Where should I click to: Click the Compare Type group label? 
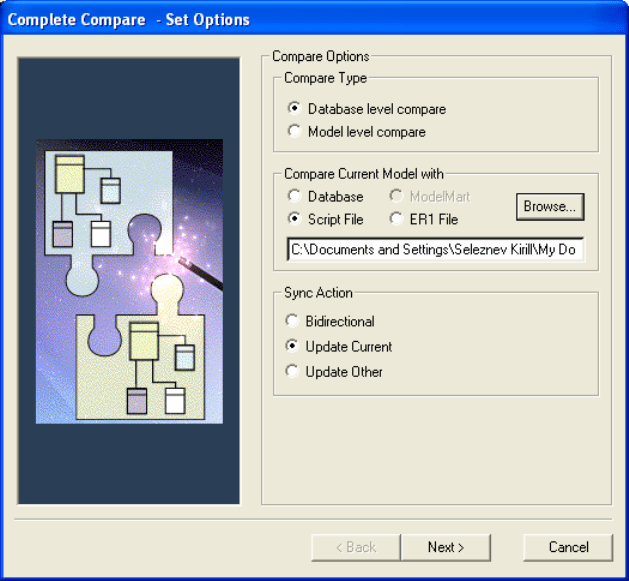coord(325,78)
